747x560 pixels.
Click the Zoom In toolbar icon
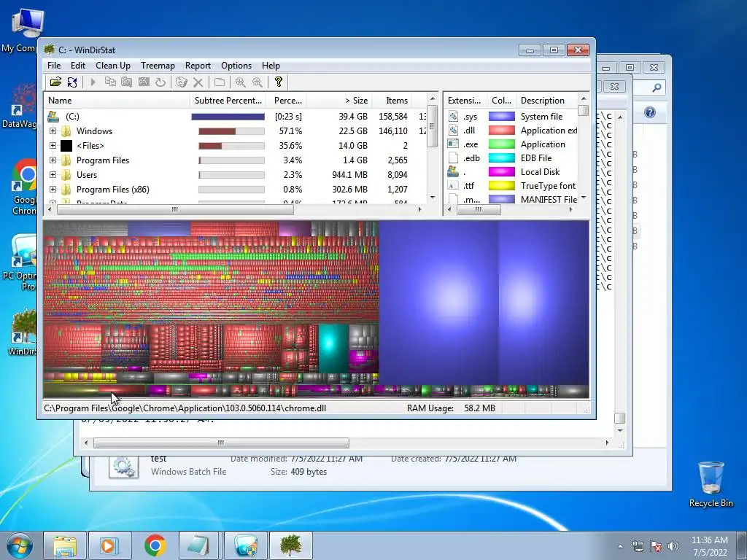pos(241,82)
